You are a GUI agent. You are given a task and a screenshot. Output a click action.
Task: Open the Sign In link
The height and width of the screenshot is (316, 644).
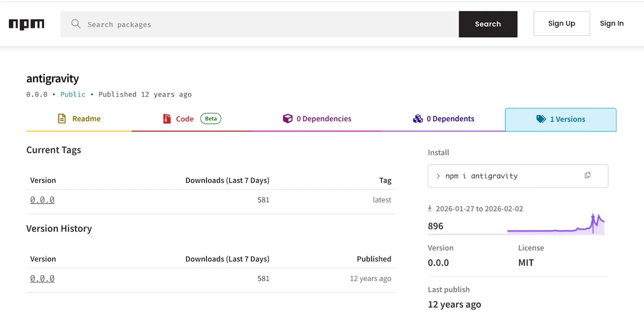[x=611, y=24]
